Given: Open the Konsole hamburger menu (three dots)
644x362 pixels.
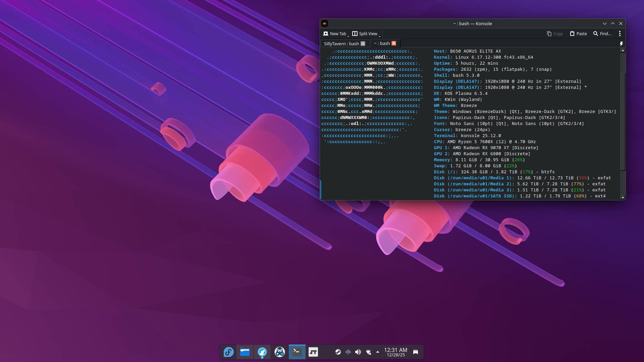Looking at the screenshot, I should point(620,34).
